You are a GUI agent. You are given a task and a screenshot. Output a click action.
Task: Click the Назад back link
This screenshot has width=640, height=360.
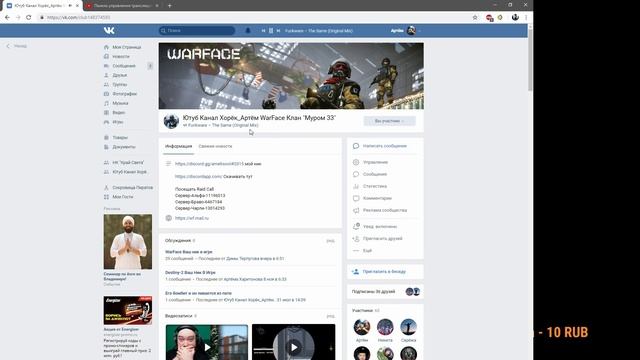pyautogui.click(x=17, y=46)
